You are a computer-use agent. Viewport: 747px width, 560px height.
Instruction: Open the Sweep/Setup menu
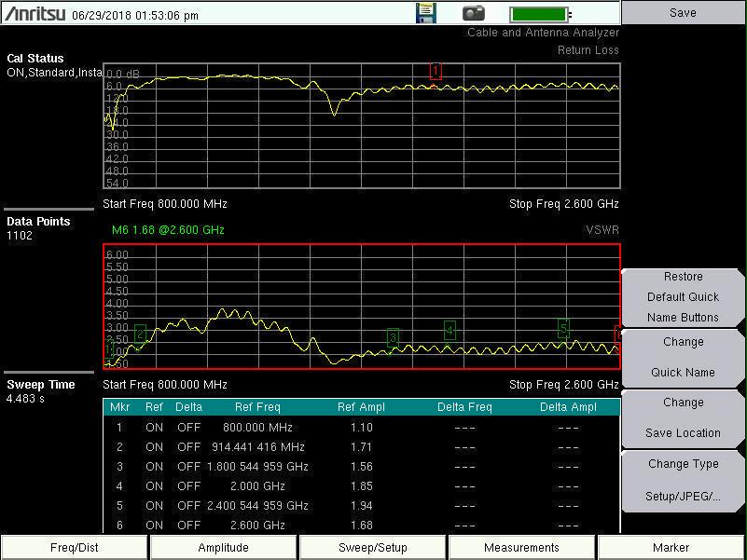click(373, 548)
